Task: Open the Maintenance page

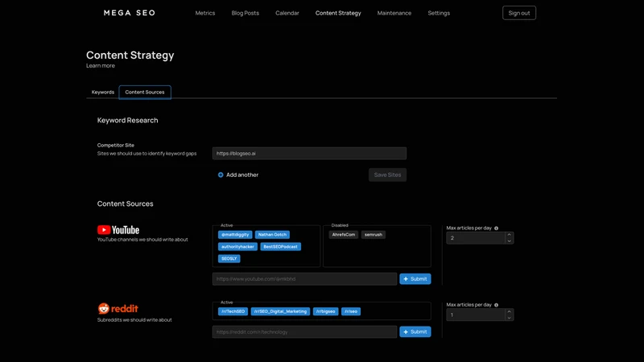Action: [394, 13]
